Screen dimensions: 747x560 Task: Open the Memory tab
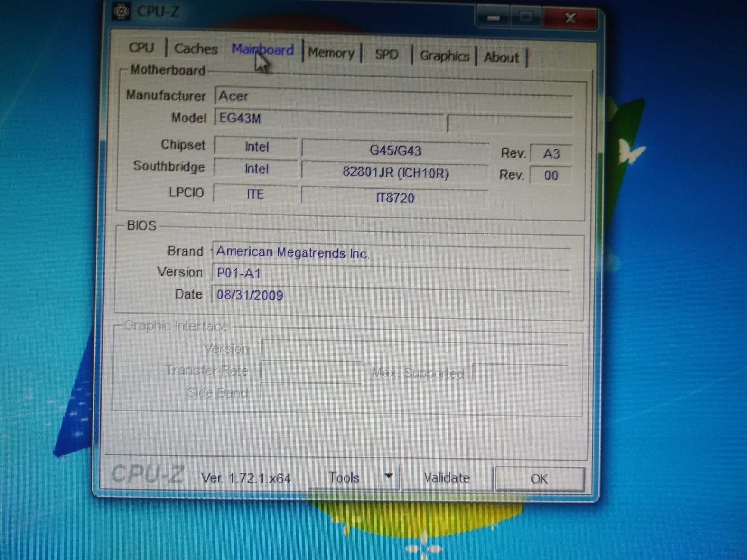click(331, 53)
